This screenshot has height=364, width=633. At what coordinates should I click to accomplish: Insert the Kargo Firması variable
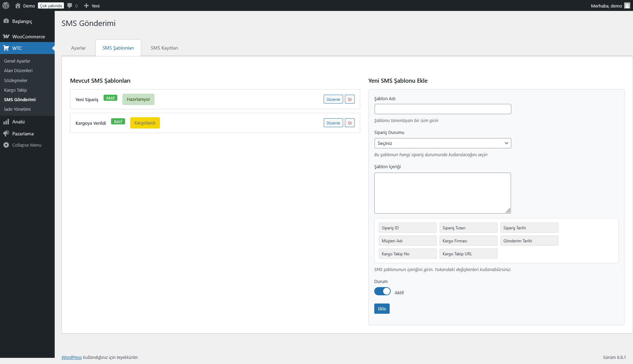pos(468,241)
